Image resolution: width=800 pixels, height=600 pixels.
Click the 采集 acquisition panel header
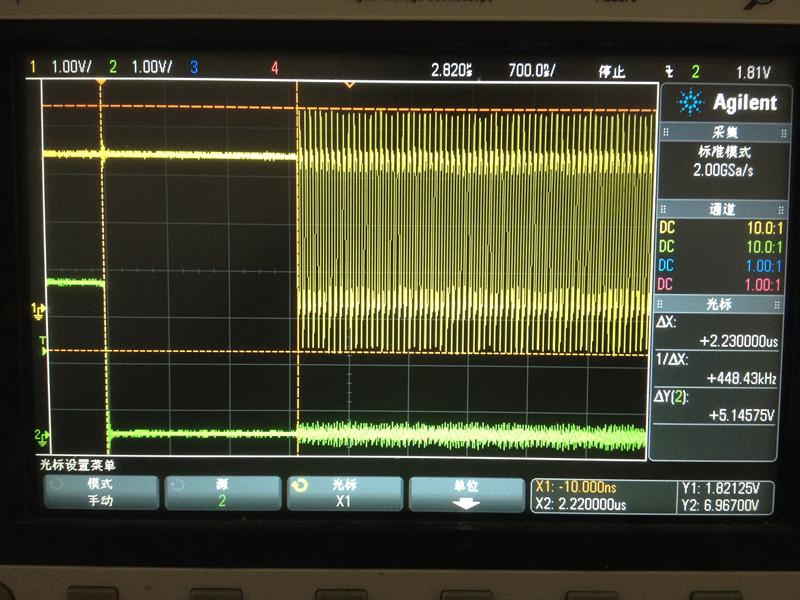click(724, 133)
